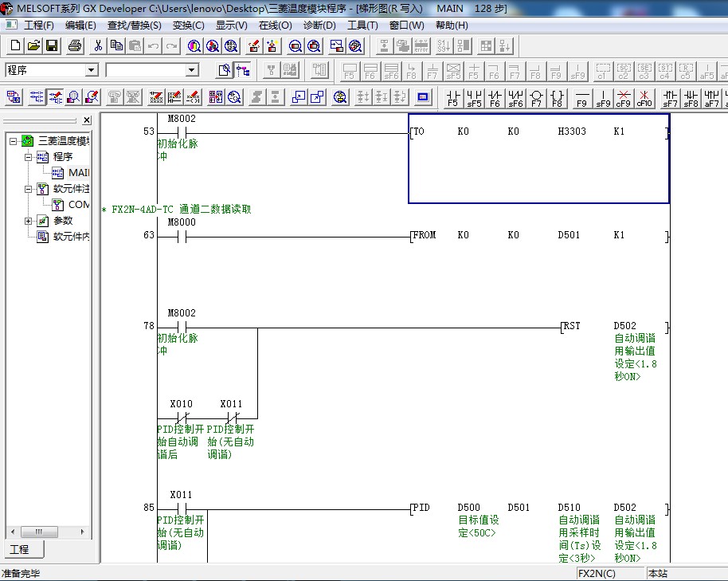Open the empty combo box dropdown

(191, 70)
